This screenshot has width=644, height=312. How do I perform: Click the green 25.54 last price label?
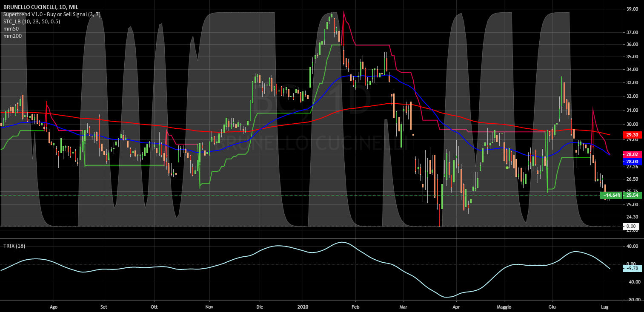tap(632, 195)
